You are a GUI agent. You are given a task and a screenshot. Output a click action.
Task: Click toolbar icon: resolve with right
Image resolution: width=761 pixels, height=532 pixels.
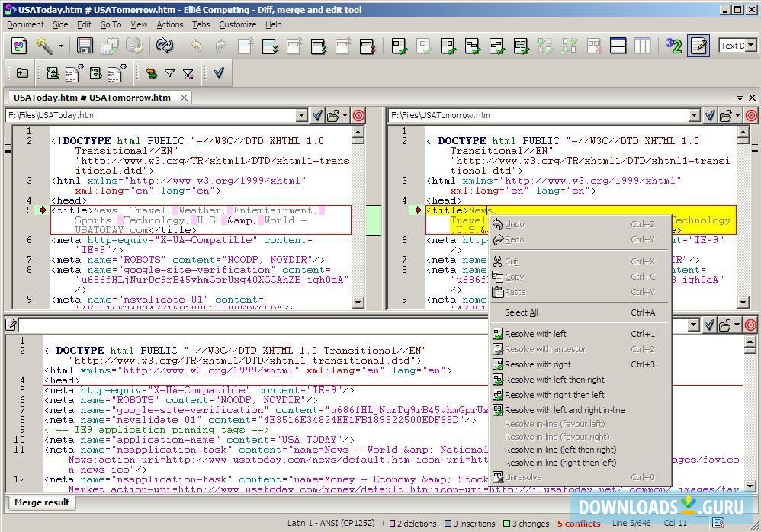[448, 46]
